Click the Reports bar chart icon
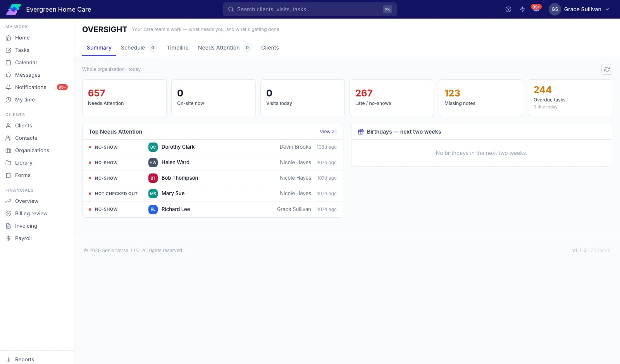The height and width of the screenshot is (364, 620). 9,359
